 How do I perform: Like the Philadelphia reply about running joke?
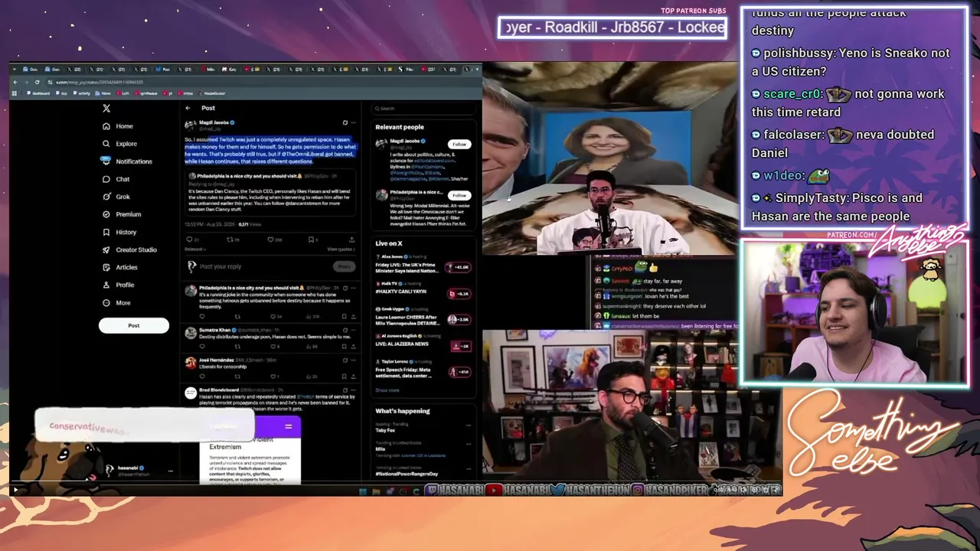click(x=273, y=316)
